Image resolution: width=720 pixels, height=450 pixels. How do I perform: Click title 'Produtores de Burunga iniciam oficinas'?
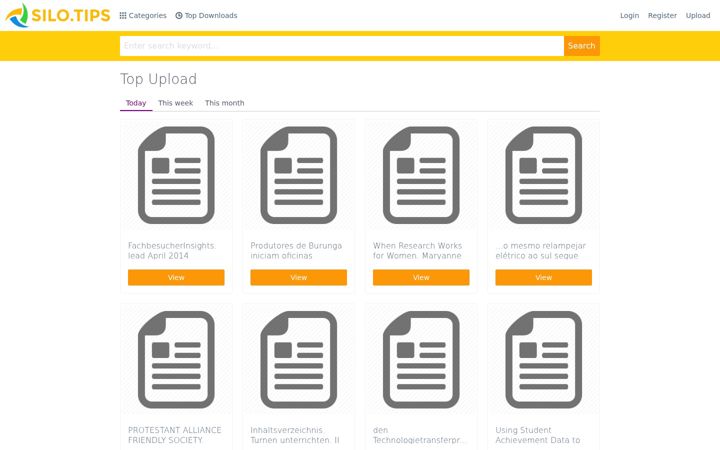click(x=296, y=251)
